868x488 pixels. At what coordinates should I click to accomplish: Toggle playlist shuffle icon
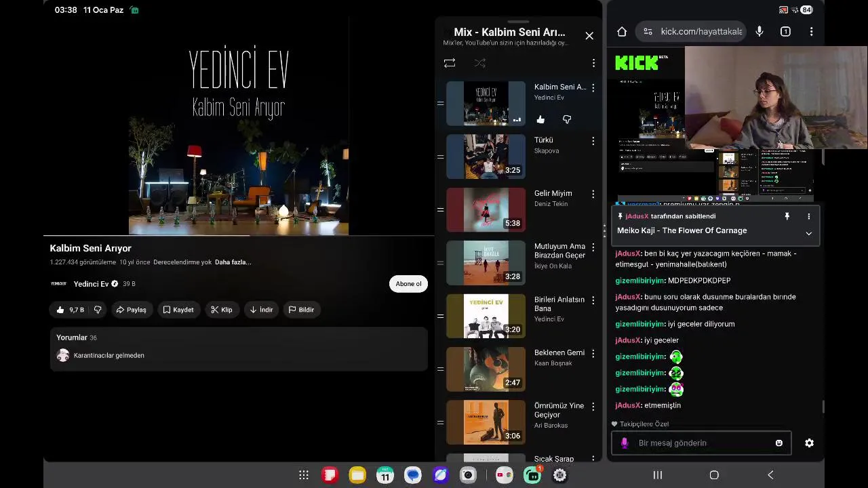click(x=480, y=63)
